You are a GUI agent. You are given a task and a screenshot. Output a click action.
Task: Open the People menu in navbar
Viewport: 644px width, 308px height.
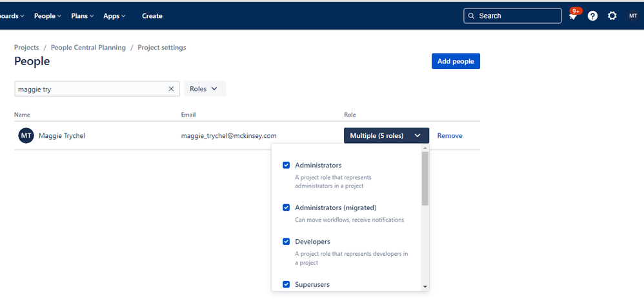pyautogui.click(x=48, y=16)
